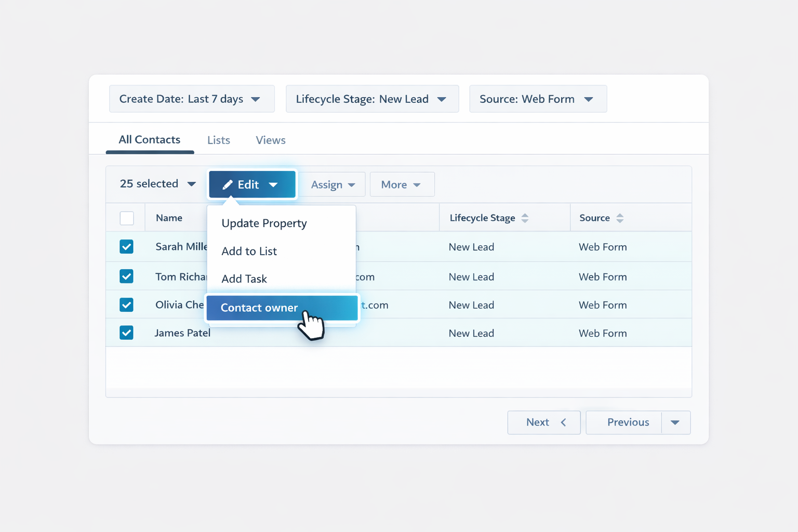Click the Lifecycle Stage column header

click(483, 218)
